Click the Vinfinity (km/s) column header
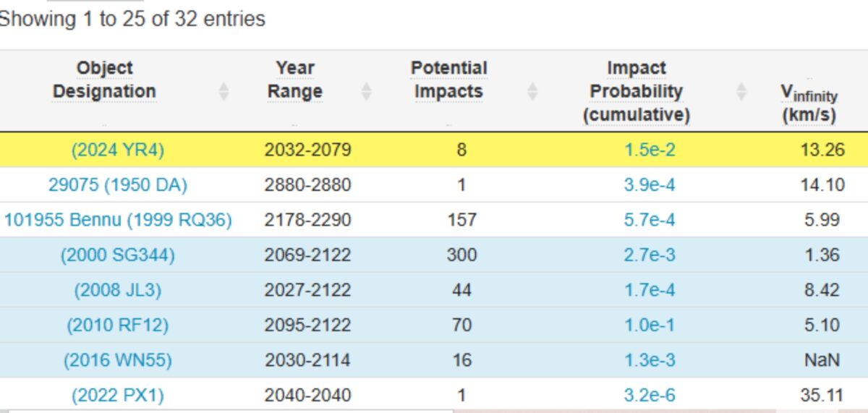This screenshot has height=413, width=868. [x=809, y=103]
